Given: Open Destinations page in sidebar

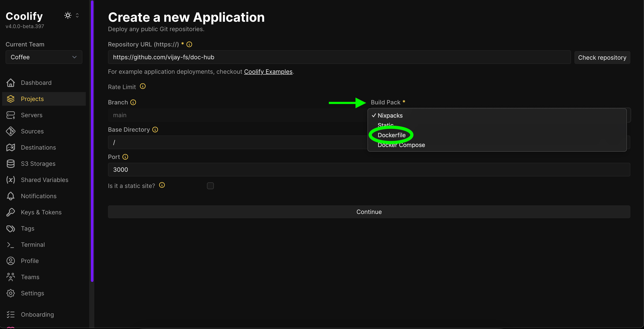Looking at the screenshot, I should 44,147.
